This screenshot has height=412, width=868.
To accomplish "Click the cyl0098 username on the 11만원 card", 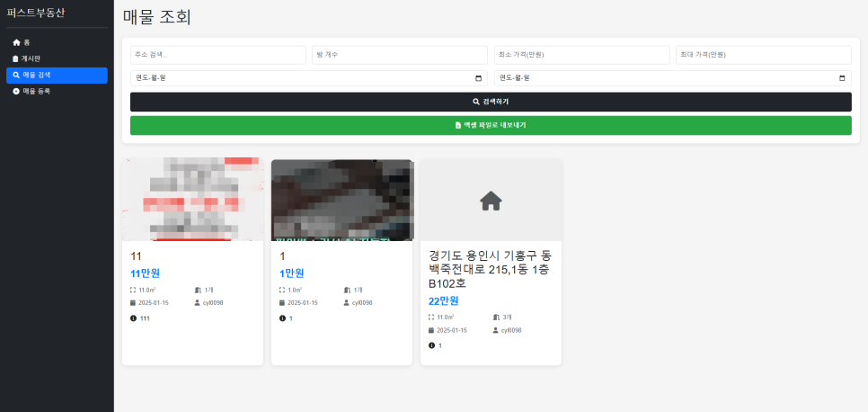I will coord(213,303).
